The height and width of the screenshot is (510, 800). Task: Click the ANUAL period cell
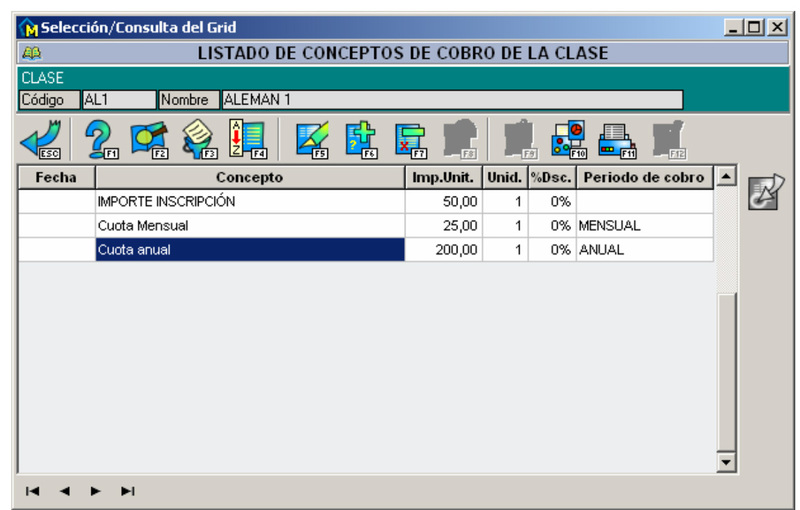coord(644,249)
